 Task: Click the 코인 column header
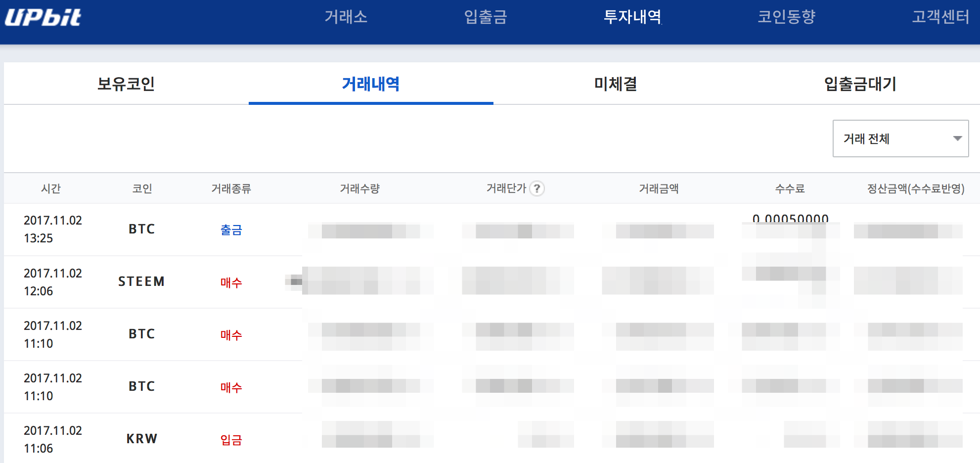(142, 188)
